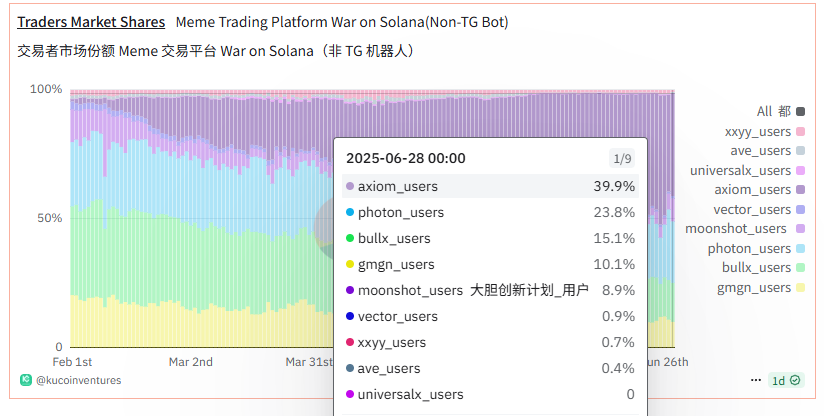Select ave_users tooltip row showing 0.4%
This screenshot has width=824, height=416.
pos(490,368)
